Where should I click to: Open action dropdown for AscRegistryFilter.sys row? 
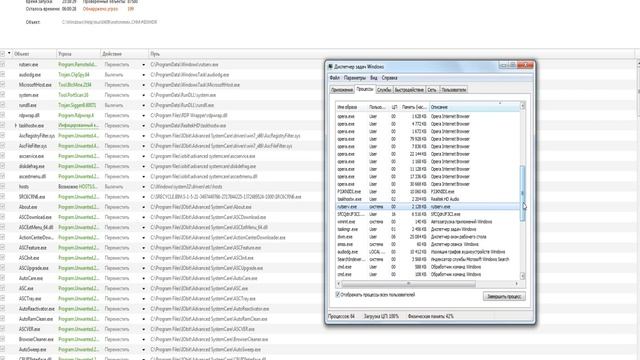[143, 136]
